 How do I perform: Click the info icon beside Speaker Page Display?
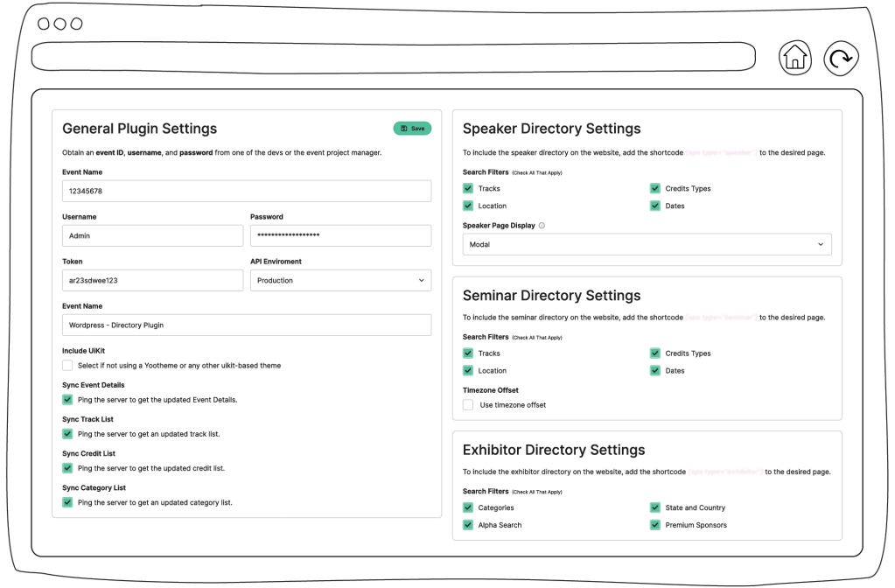click(x=542, y=226)
